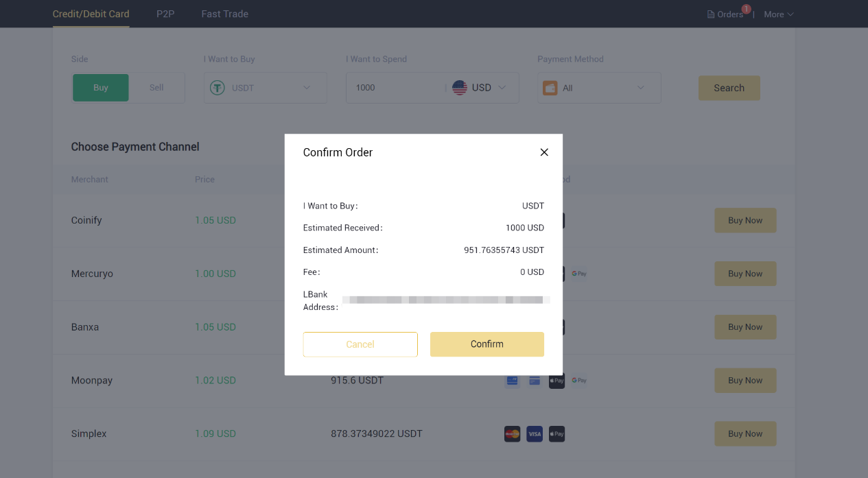
Task: Open the More menu
Action: point(777,14)
